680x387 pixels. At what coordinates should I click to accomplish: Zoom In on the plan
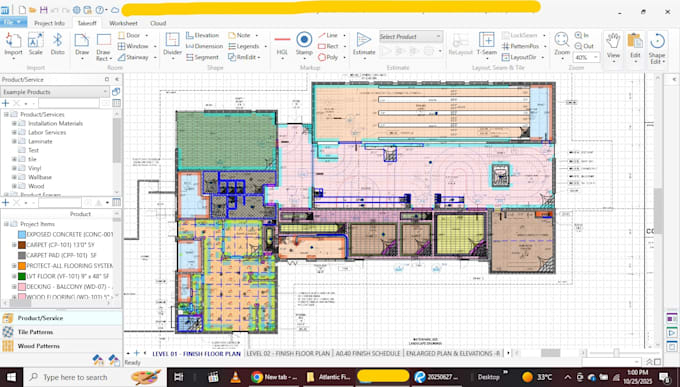582,35
